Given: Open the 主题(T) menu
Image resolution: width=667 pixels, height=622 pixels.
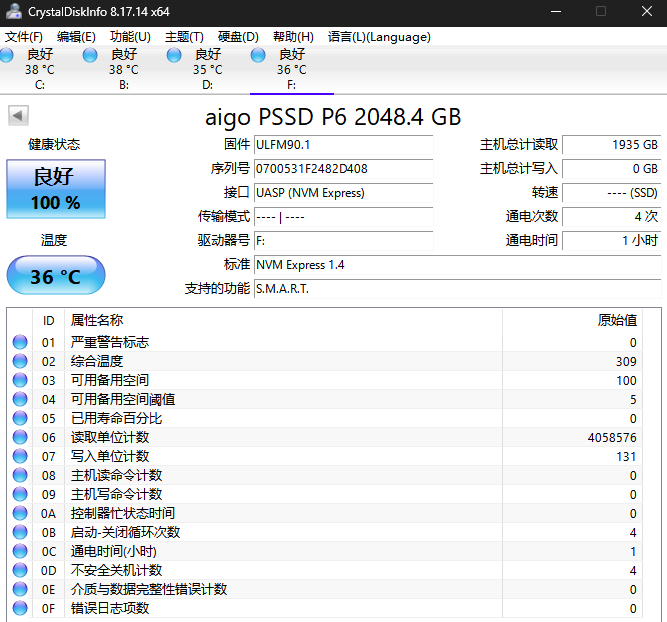Looking at the screenshot, I should coord(184,37).
